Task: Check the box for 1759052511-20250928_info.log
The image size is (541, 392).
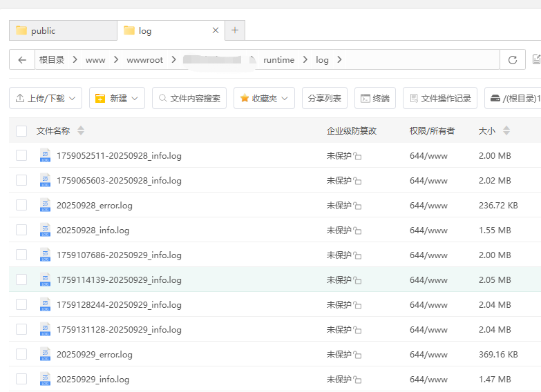Action: click(21, 155)
